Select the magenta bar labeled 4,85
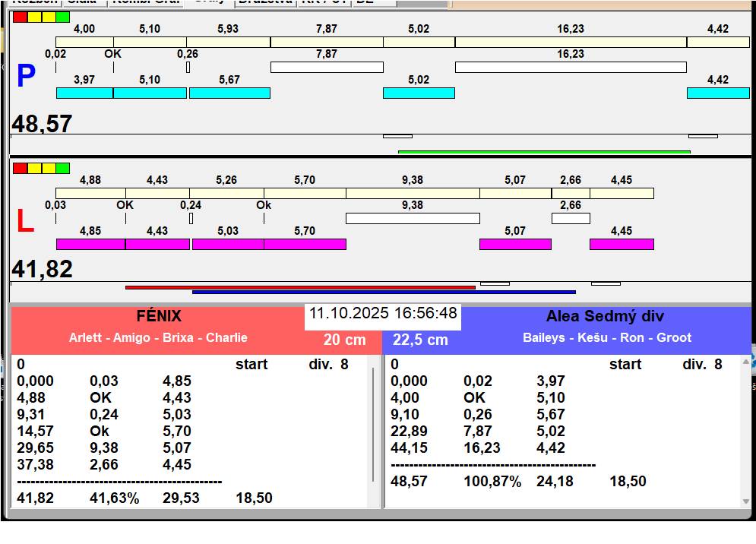Viewport: 756px width, 544px height. point(90,244)
